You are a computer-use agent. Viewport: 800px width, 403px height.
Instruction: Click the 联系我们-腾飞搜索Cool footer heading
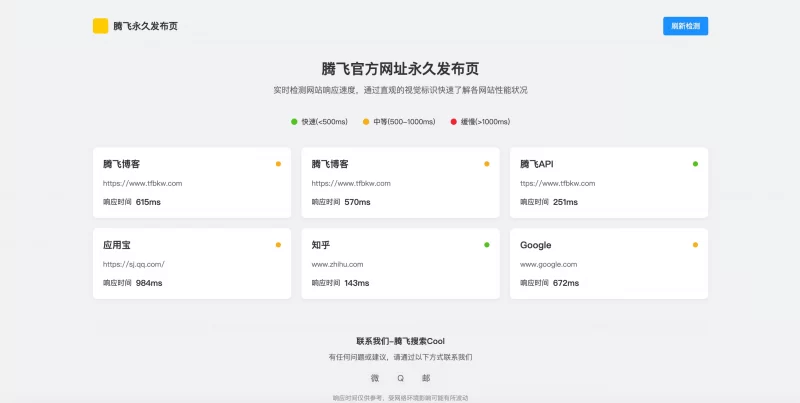tap(401, 341)
